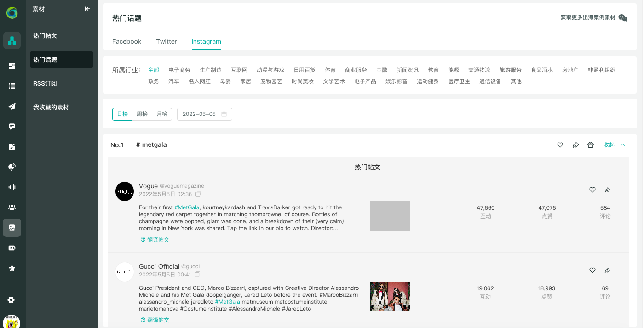Filter industry by 时尚美妆

[x=303, y=81]
